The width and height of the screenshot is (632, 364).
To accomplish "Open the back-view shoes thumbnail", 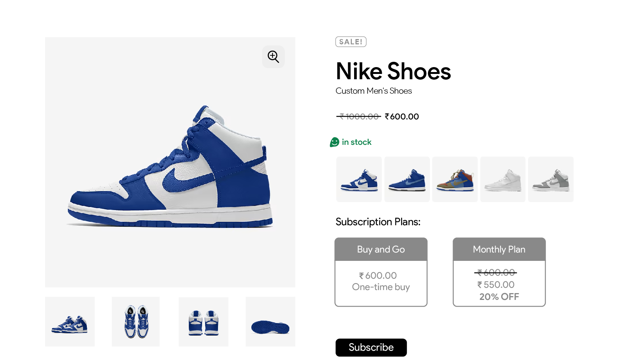I will 204,322.
